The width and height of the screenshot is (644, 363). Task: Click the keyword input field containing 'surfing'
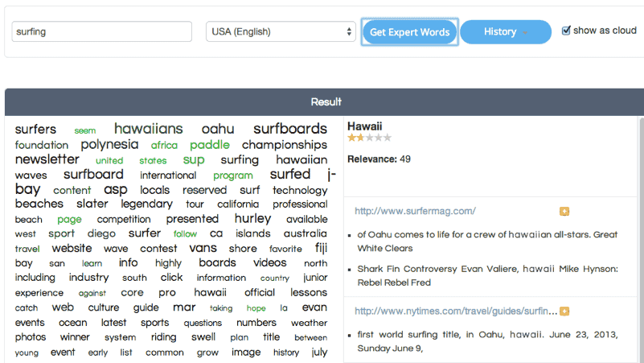click(102, 32)
